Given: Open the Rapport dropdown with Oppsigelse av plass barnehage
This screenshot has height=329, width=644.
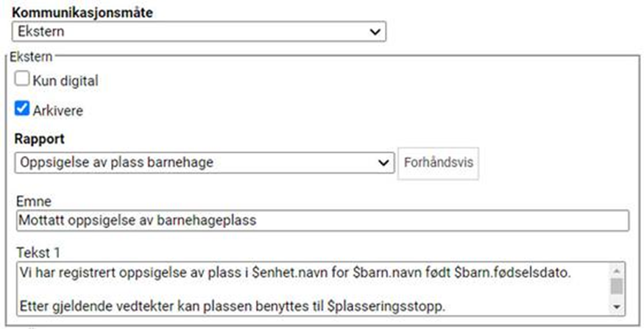Looking at the screenshot, I should 199,162.
